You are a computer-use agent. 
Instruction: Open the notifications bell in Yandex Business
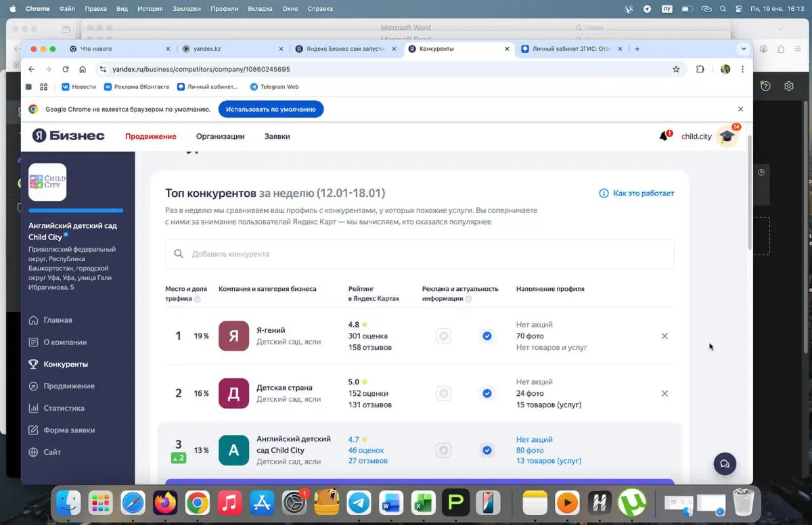click(x=664, y=136)
